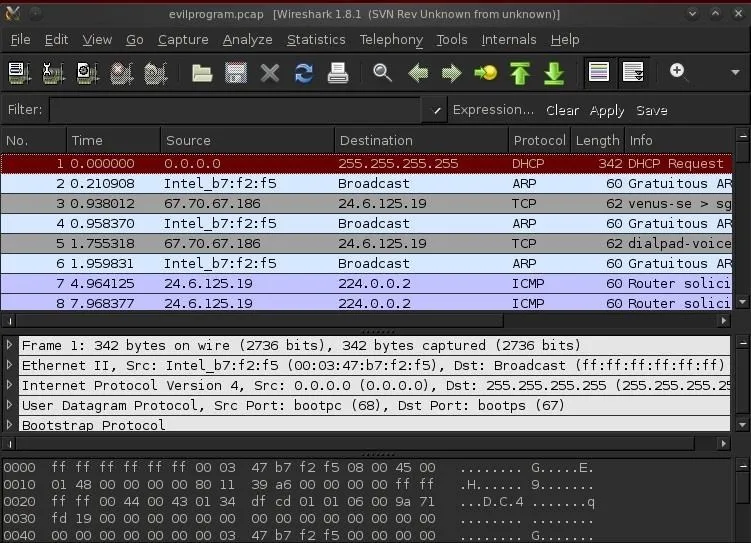Reload the capture file icon
Viewport: 751px width, 543px height.
click(x=304, y=73)
